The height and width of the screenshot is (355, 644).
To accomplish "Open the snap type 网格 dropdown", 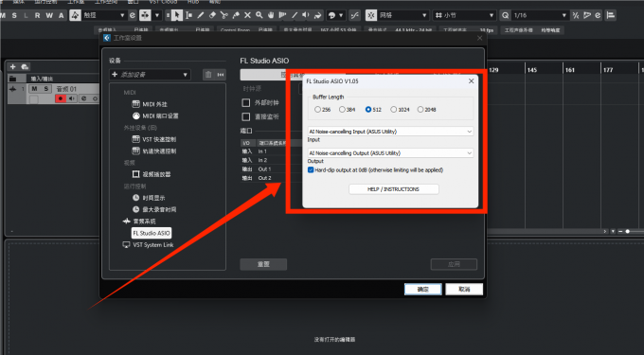I will (402, 15).
